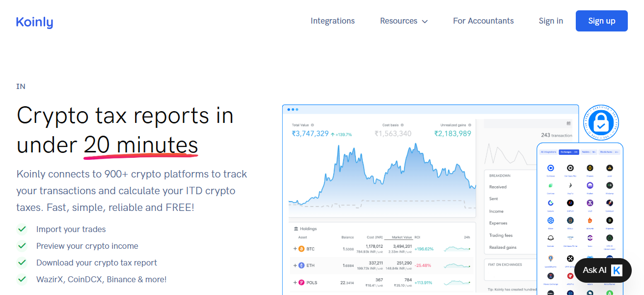This screenshot has width=644, height=295.
Task: Click the Bitcoin BTC coin icon
Action: coord(301,249)
